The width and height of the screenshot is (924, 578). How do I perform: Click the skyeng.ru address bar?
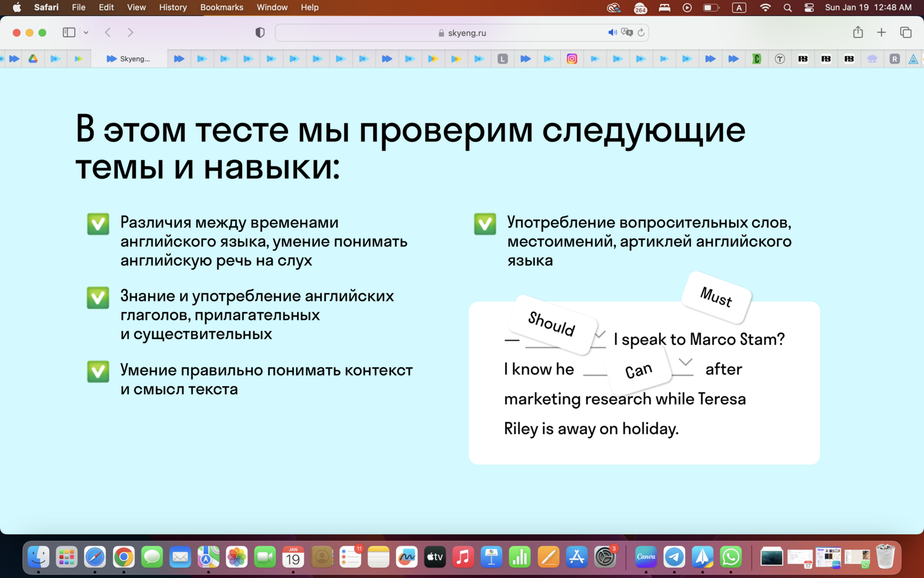[462, 32]
